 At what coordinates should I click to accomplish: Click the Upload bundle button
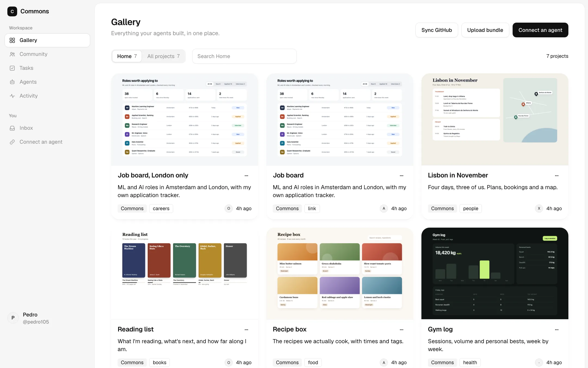[485, 30]
